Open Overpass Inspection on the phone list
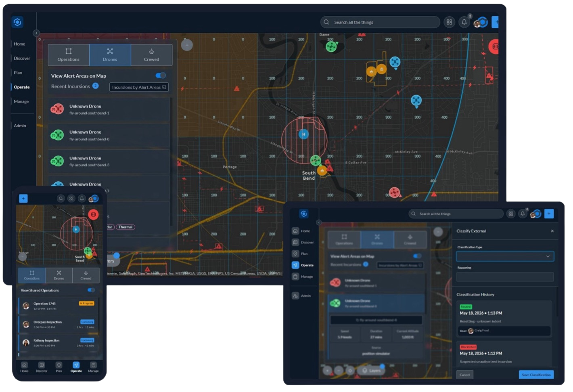The width and height of the screenshot is (573, 392). coord(58,324)
